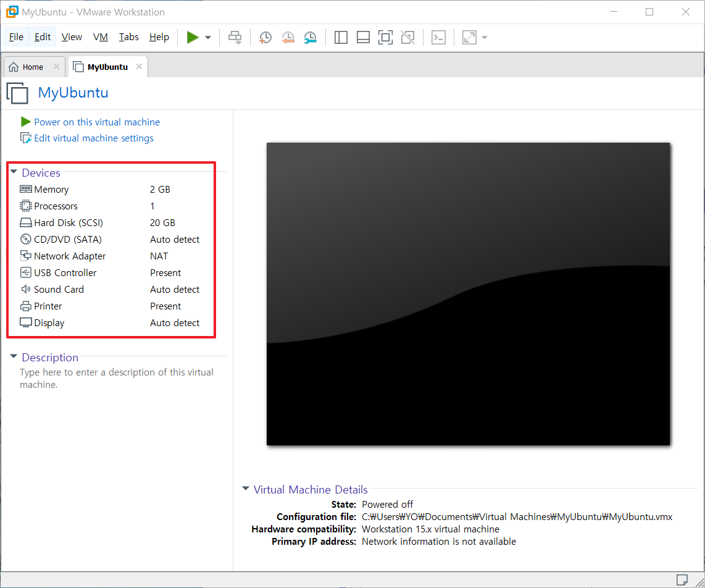Open the VM menu
Image resolution: width=705 pixels, height=588 pixels.
100,37
